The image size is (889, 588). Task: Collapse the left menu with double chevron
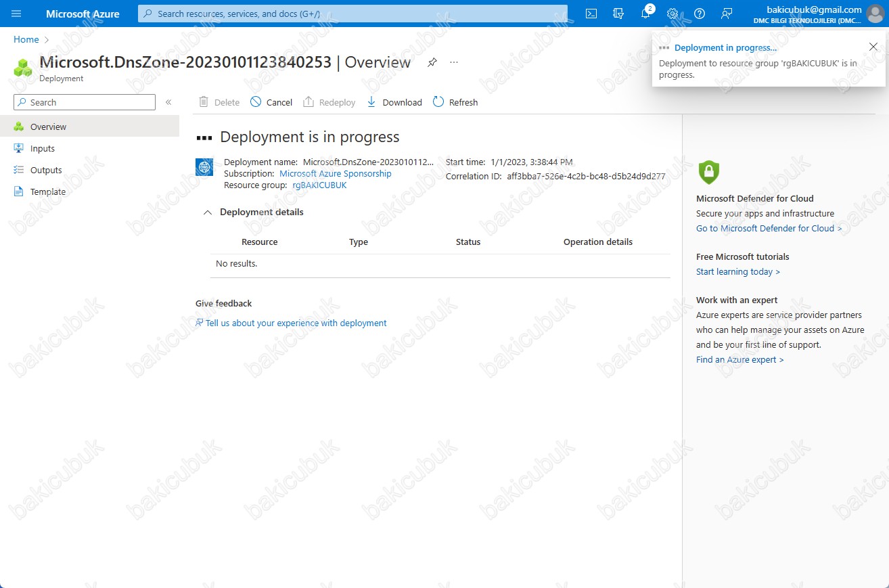pyautogui.click(x=168, y=102)
